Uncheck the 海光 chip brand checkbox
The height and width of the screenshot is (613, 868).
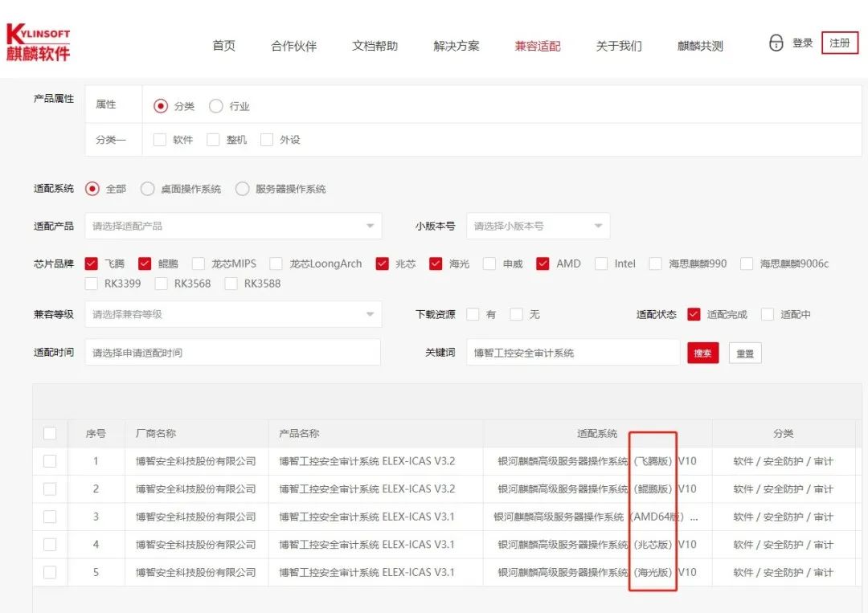[x=436, y=264]
